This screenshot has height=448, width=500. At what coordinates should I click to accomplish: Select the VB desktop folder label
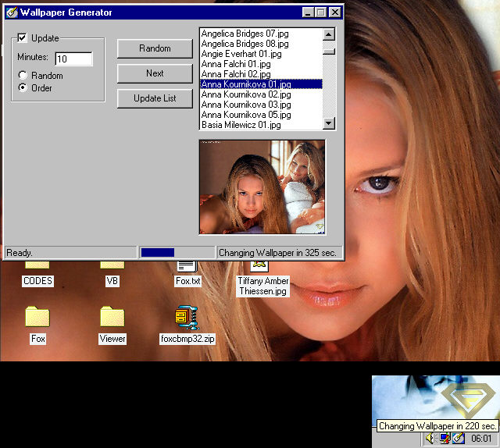point(112,281)
